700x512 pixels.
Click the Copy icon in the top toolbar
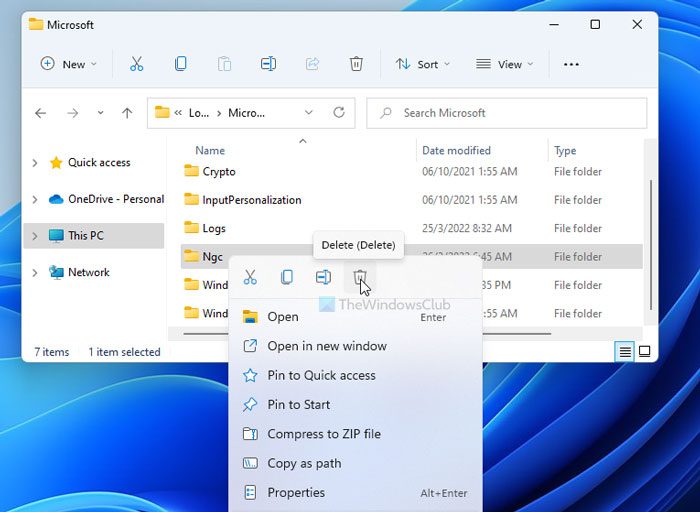pos(180,64)
